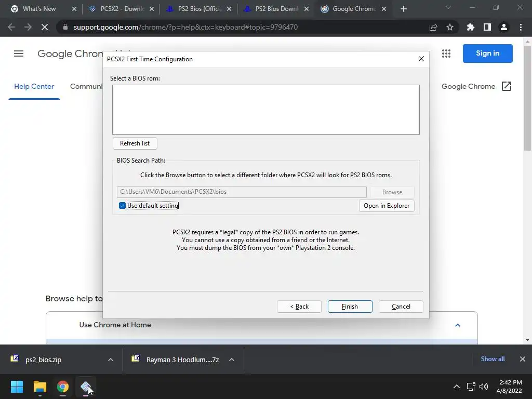Image resolution: width=532 pixels, height=399 pixels.
Task: Close the active Google Chrome Help tab
Action: (384, 9)
